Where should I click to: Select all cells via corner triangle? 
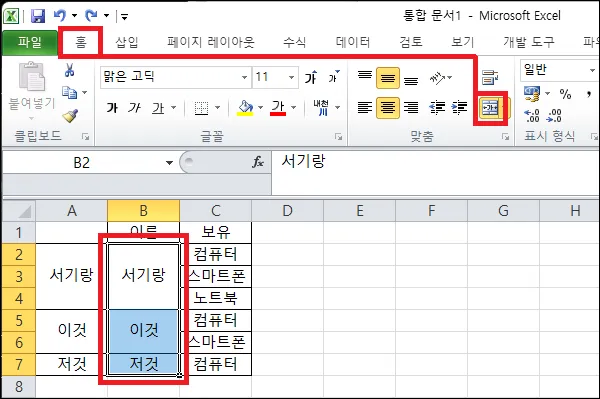19,211
